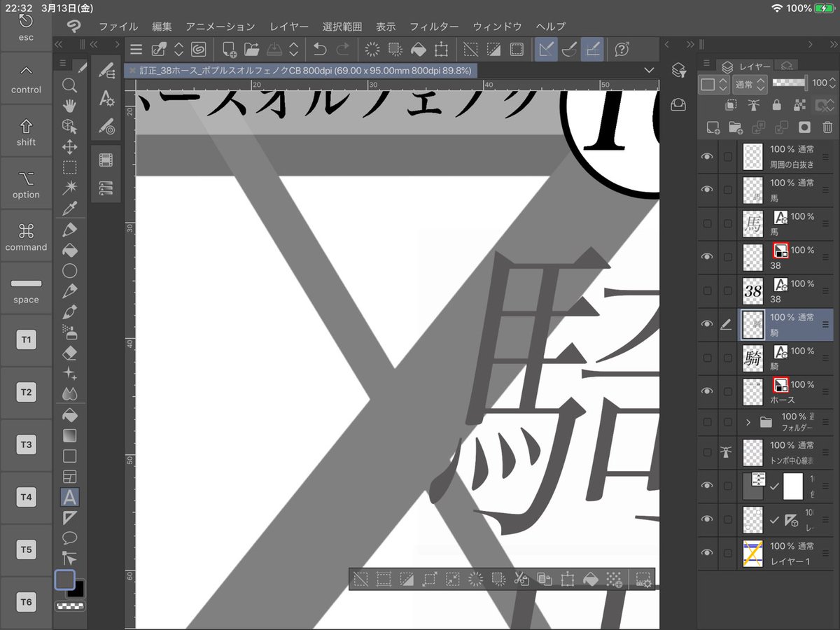This screenshot has width=840, height=630.
Task: Open canvas tab list chevron dropdown
Action: point(649,70)
